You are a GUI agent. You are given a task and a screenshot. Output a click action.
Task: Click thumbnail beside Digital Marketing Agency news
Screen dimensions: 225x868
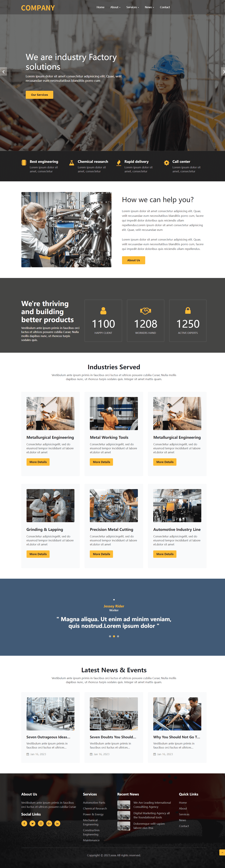tap(124, 816)
